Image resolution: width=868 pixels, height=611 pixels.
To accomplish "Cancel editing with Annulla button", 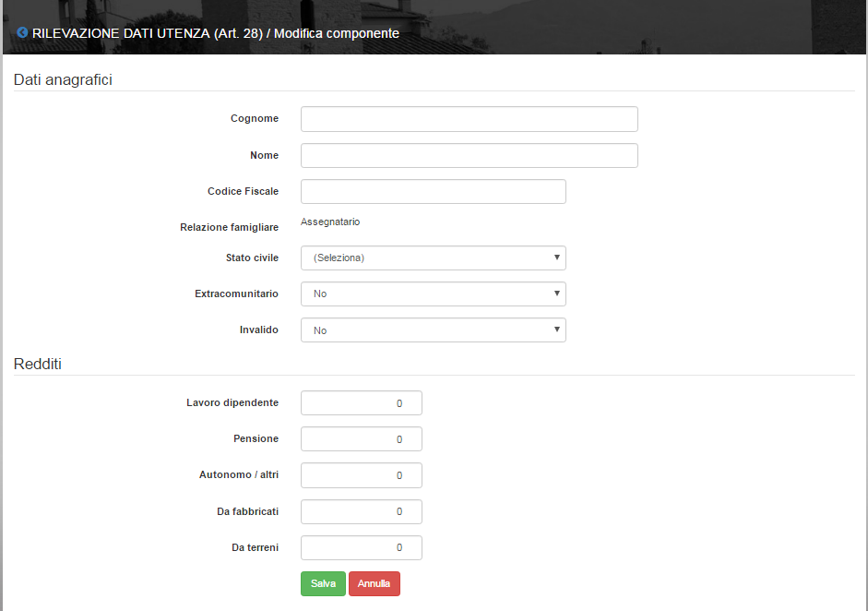I will [x=375, y=584].
